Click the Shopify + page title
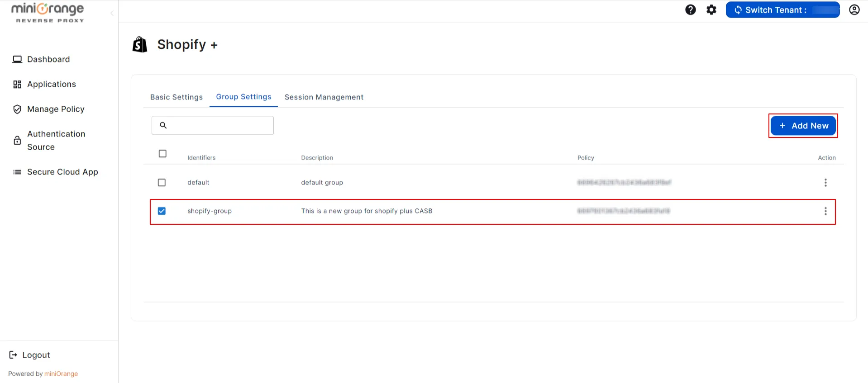This screenshot has height=383, width=868. click(187, 45)
